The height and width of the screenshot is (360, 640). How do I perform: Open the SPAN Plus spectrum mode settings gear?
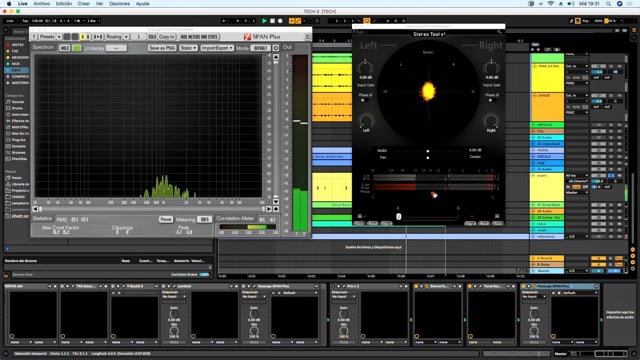[276, 48]
